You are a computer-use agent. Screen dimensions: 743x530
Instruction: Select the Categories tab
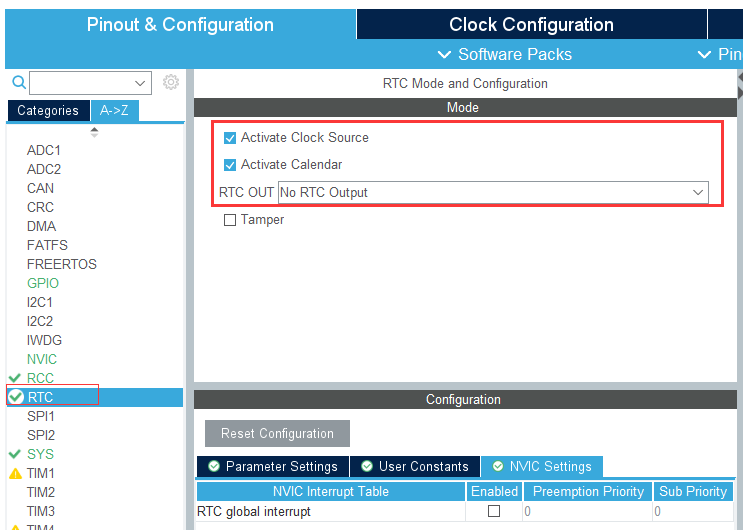coord(48,110)
